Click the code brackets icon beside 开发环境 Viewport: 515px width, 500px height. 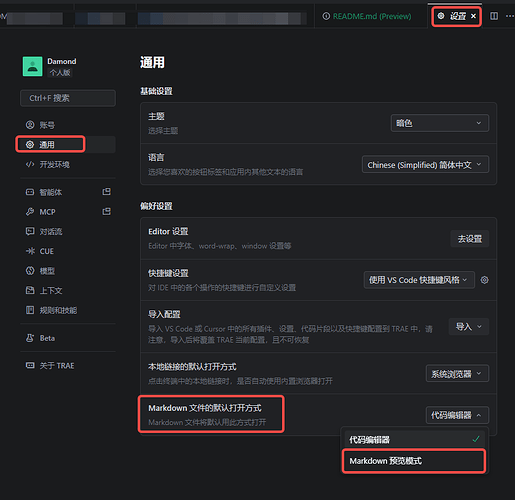[30, 164]
